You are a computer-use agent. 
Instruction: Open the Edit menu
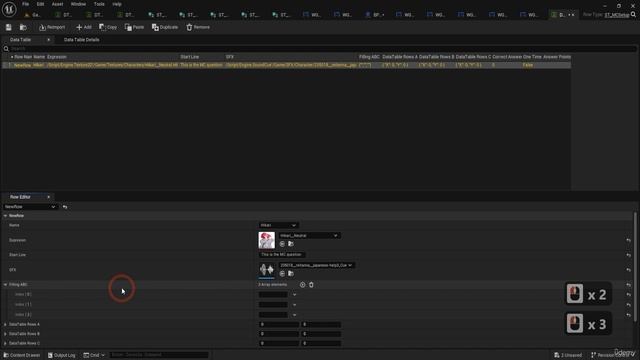pyautogui.click(x=40, y=4)
